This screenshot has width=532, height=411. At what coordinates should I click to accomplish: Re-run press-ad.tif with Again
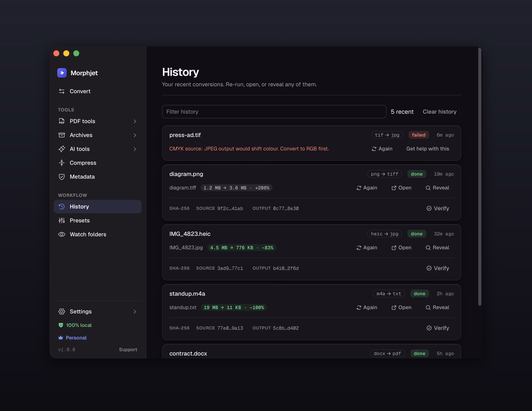pos(382,149)
